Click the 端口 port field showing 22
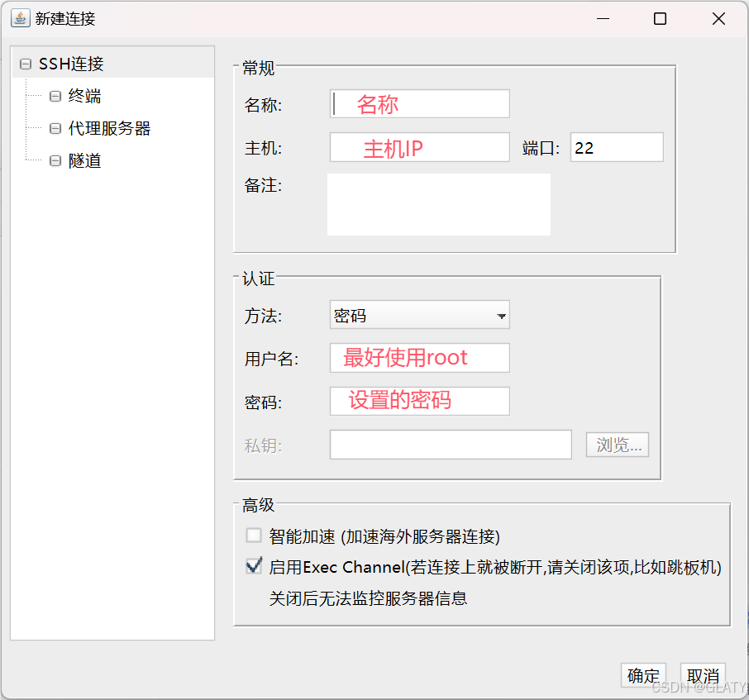 (x=617, y=147)
